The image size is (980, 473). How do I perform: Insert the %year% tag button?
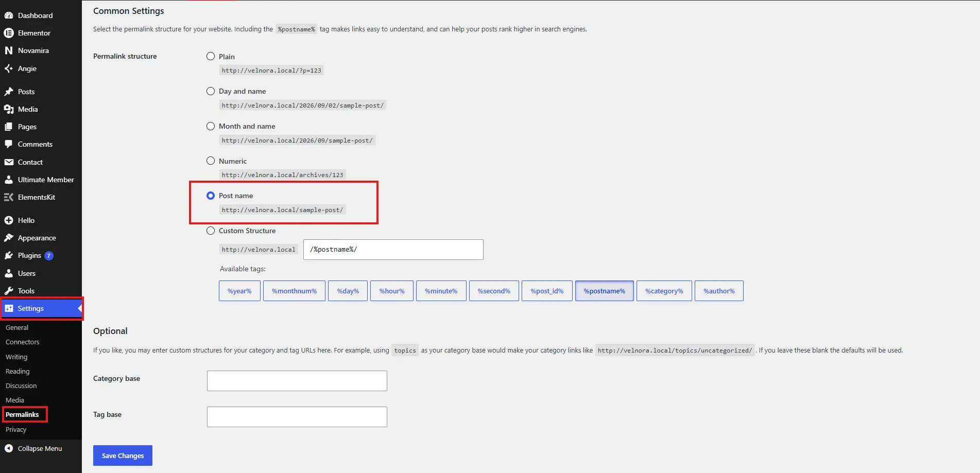[x=239, y=291]
